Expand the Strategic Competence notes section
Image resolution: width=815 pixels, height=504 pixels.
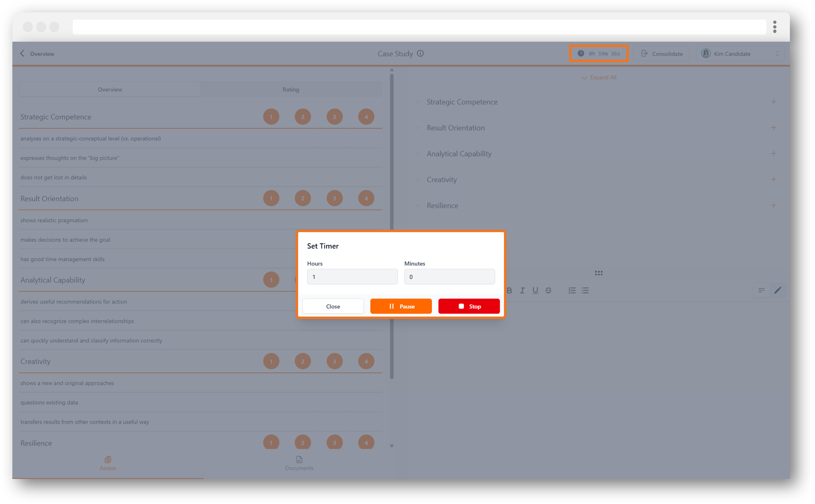418,102
